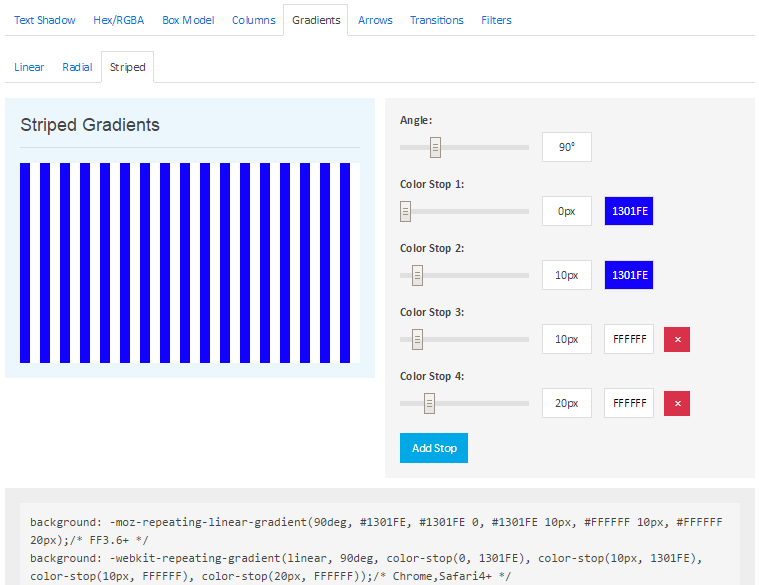Screen dimensions: 759x585
Task: Remove Color Stop 4 with red X
Action: [677, 404]
